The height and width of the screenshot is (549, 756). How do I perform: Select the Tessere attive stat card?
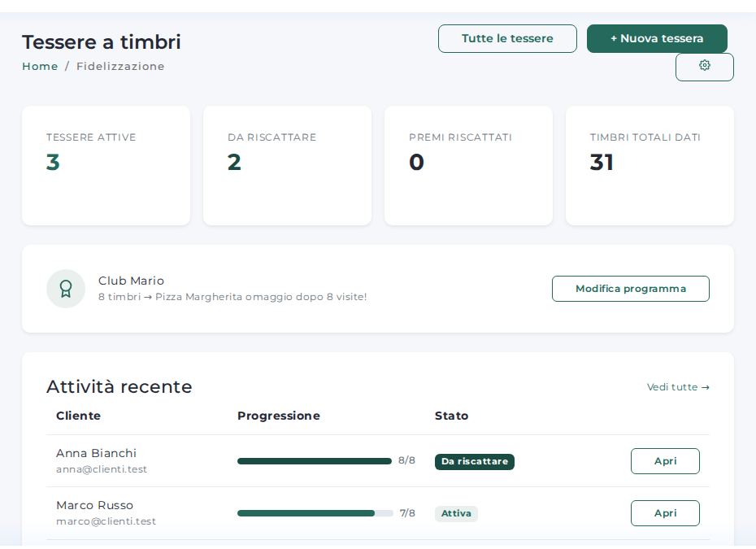tap(106, 165)
